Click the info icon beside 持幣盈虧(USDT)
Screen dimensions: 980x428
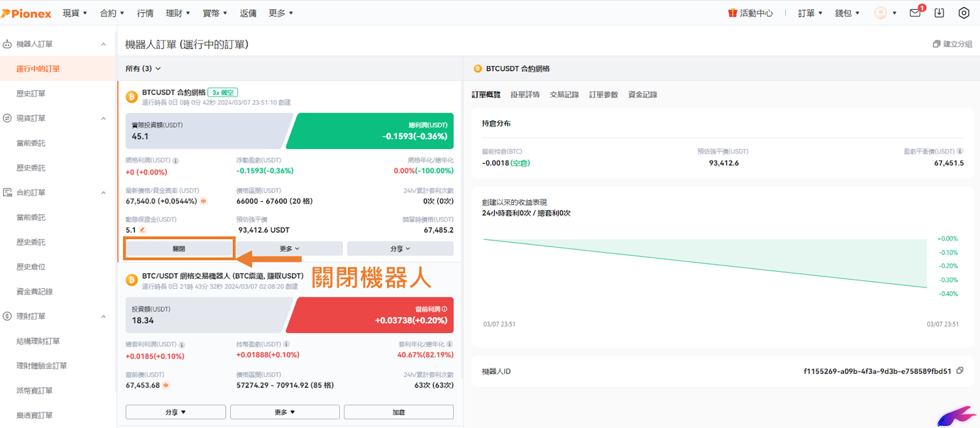287,344
